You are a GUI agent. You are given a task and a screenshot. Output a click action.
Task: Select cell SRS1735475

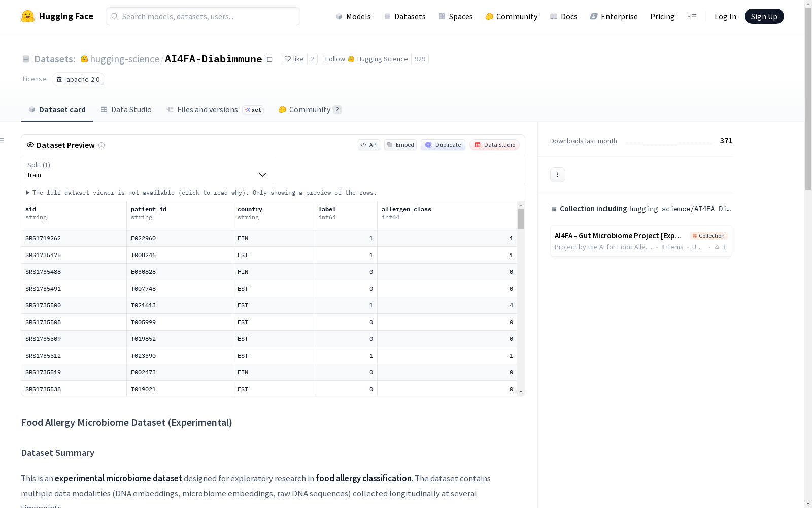tap(74, 255)
